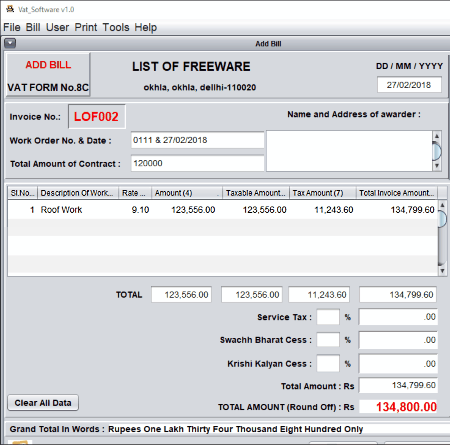
Task: Click the Work Order No. & Date field
Action: (x=197, y=140)
